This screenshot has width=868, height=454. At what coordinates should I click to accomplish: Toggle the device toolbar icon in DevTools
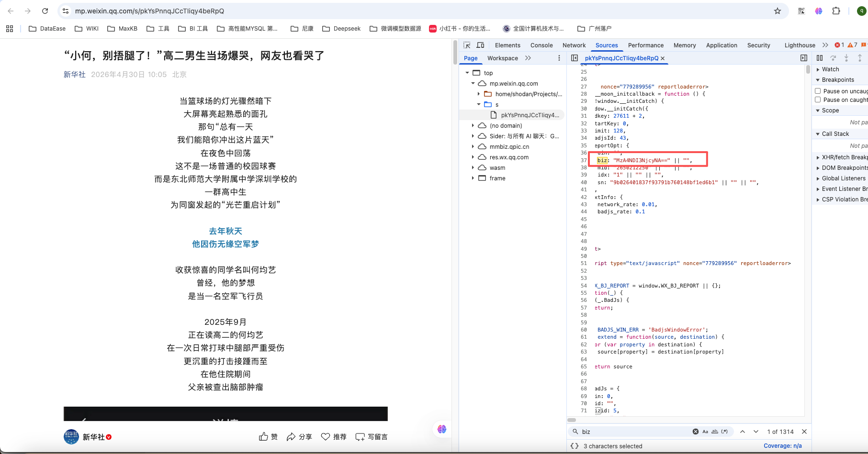tap(480, 45)
